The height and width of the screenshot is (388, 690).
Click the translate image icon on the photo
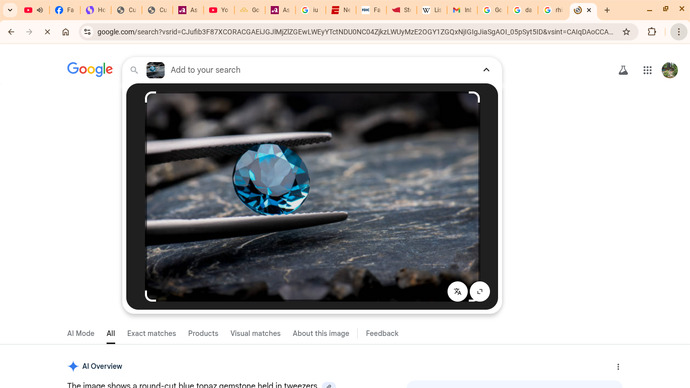[457, 292]
